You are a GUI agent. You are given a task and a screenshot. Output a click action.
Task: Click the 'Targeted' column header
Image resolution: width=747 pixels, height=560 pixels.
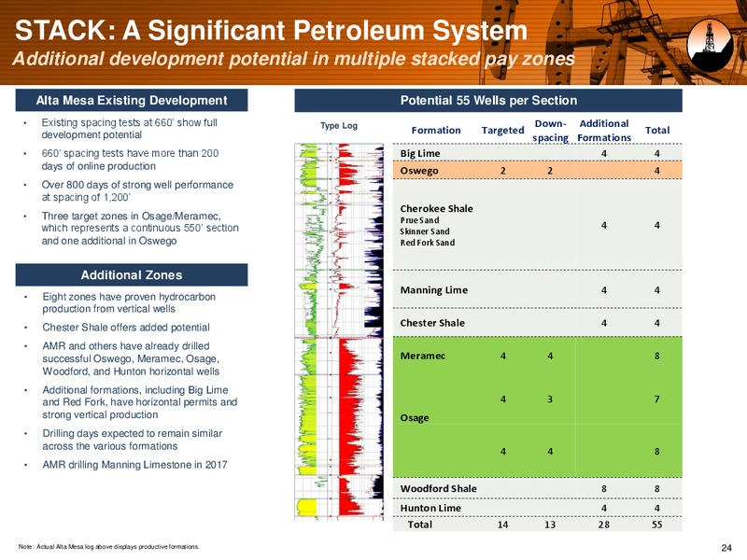(x=502, y=131)
